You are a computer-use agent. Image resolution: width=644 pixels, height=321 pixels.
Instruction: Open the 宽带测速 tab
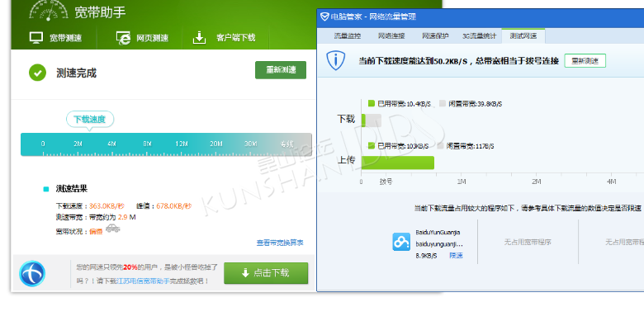pos(55,38)
